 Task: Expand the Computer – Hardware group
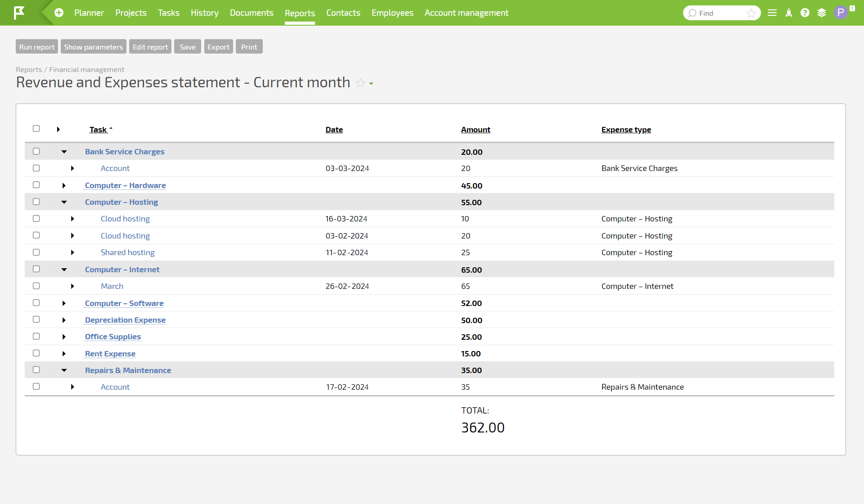pos(63,185)
